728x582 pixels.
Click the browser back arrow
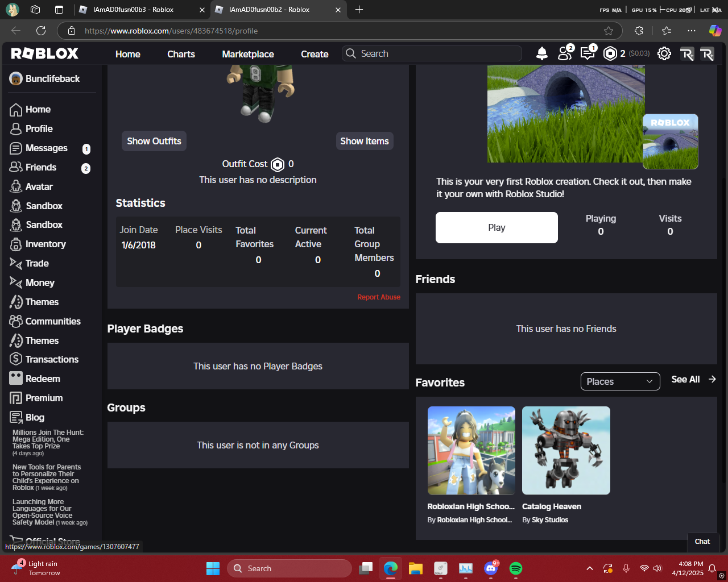[16, 31]
